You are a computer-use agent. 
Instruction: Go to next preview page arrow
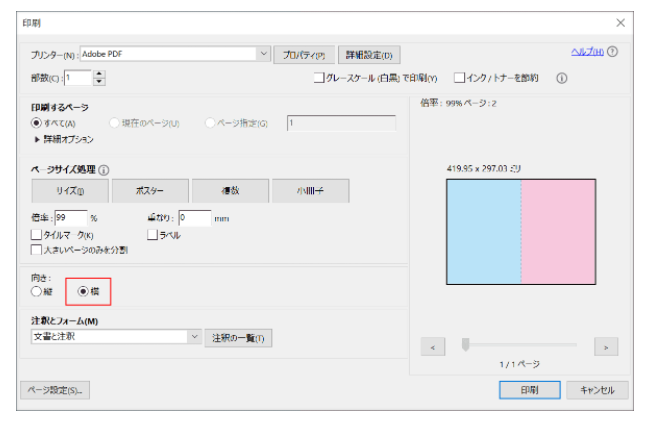[x=605, y=346]
